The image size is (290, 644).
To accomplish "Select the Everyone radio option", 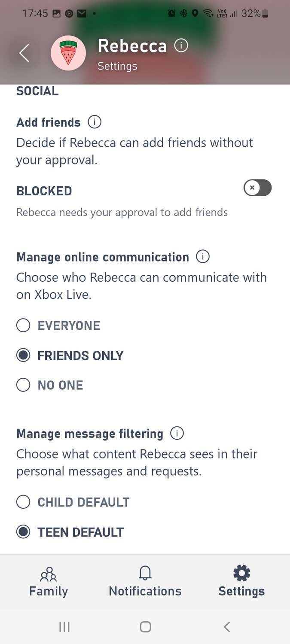I will 23,325.
